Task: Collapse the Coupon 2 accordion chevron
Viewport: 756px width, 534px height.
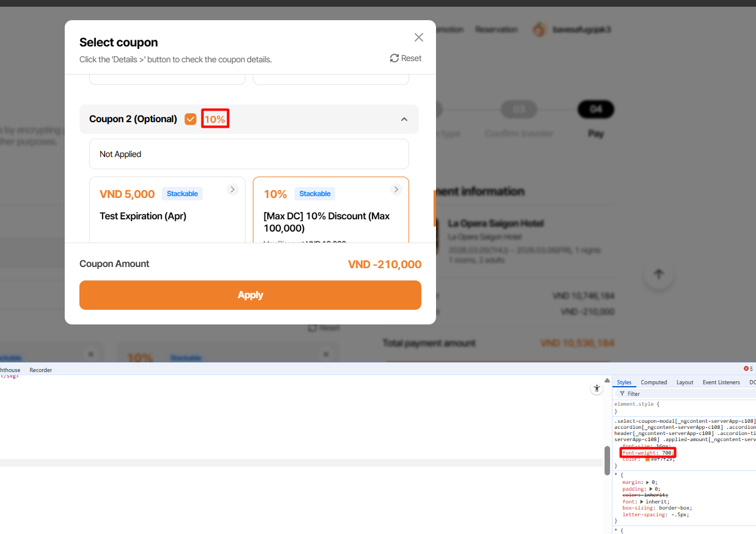Action: (x=404, y=119)
